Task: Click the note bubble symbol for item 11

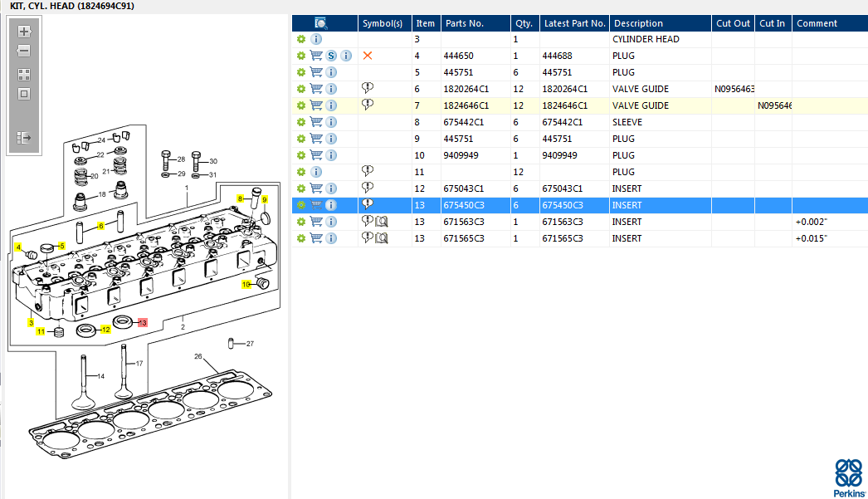Action: coord(368,170)
